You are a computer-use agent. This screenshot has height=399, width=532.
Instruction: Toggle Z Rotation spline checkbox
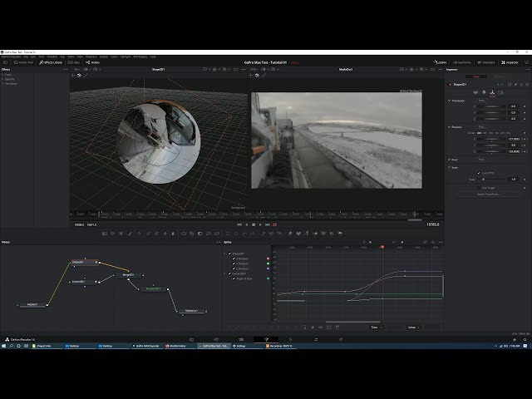(x=234, y=268)
